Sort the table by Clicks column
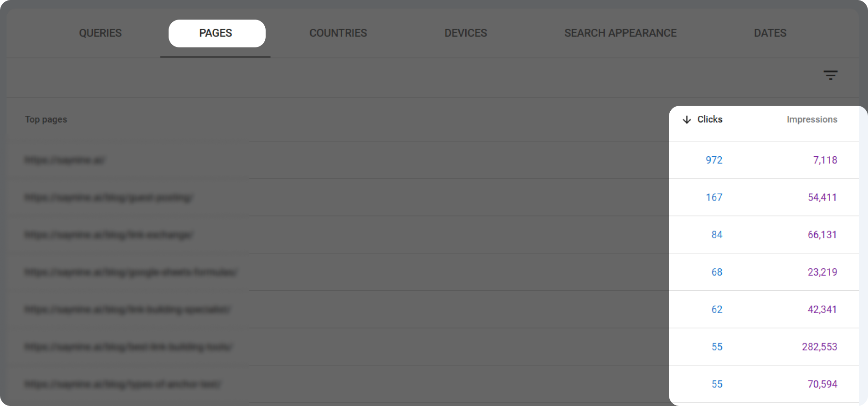This screenshot has height=406, width=868. tap(709, 119)
